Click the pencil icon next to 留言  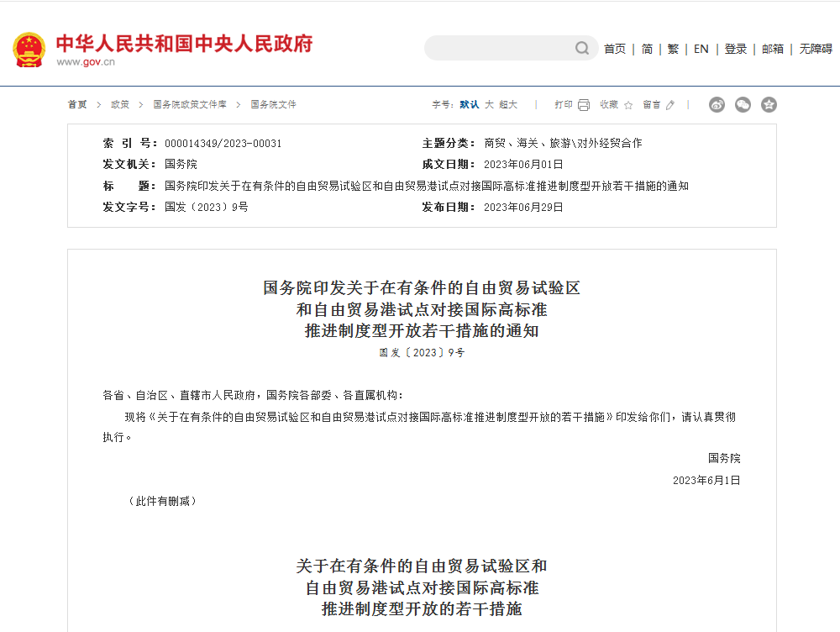point(670,105)
